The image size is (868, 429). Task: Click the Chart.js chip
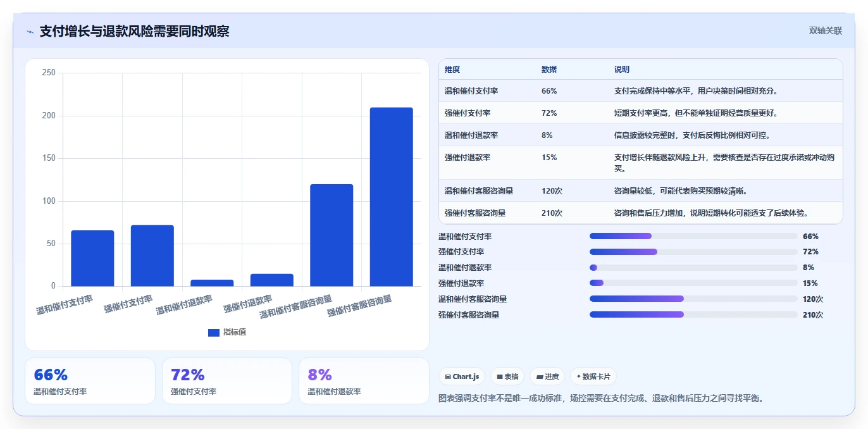(x=462, y=376)
